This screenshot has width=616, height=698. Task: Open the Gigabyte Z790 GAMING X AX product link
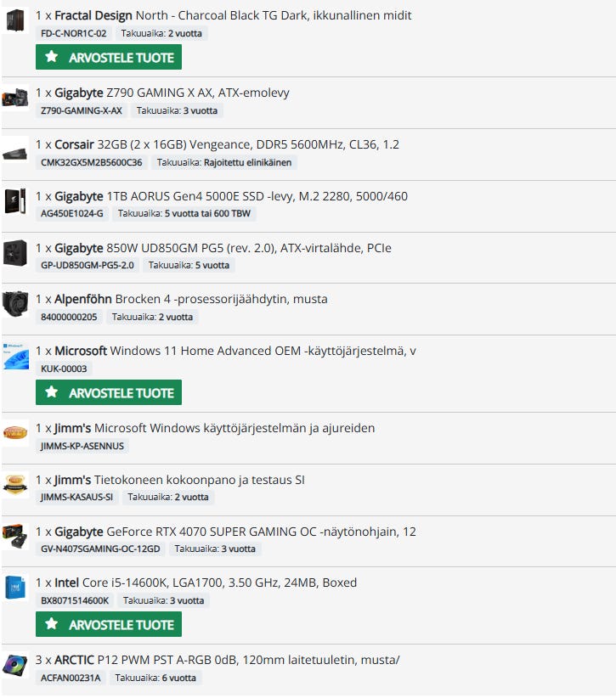click(x=172, y=93)
